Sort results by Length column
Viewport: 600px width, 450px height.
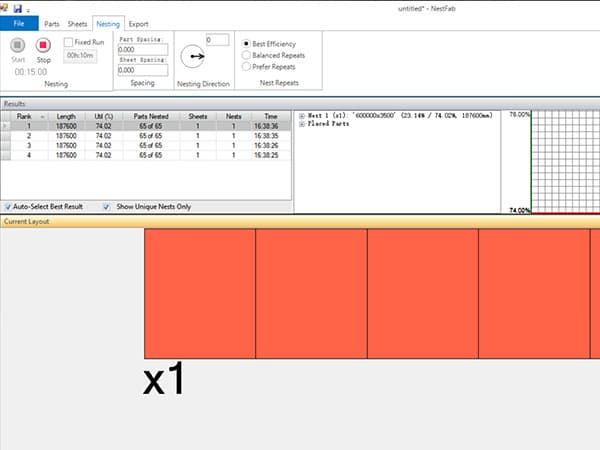[66, 116]
